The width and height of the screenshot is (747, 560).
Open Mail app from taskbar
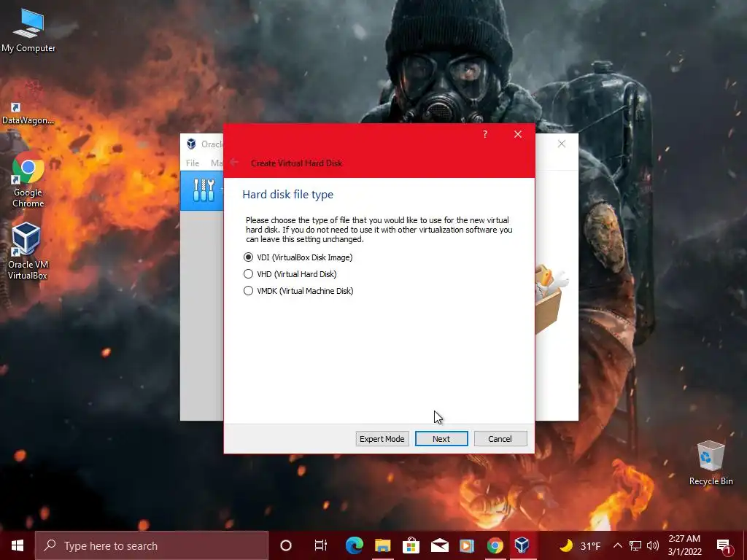(439, 545)
